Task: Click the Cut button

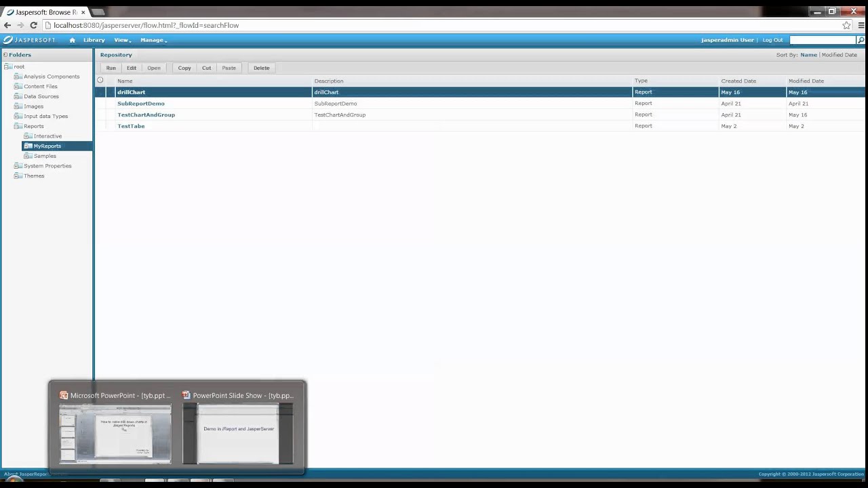Action: point(207,68)
